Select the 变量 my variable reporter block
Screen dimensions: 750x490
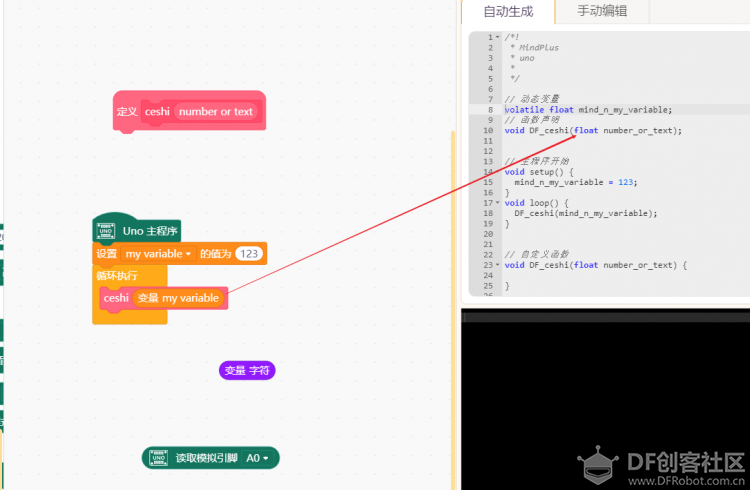[x=178, y=298]
